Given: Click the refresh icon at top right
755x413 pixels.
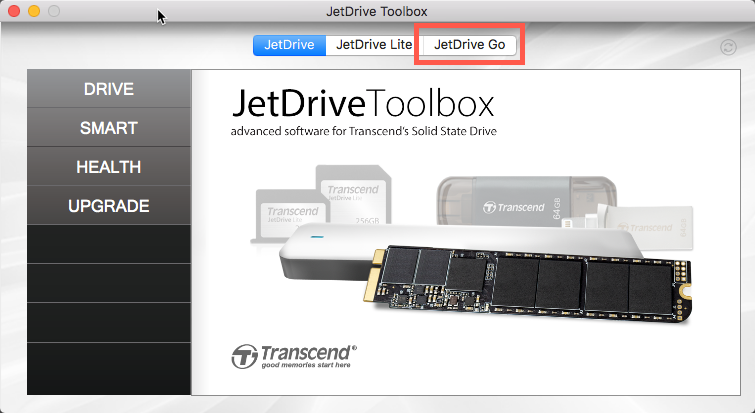Looking at the screenshot, I should [x=728, y=47].
